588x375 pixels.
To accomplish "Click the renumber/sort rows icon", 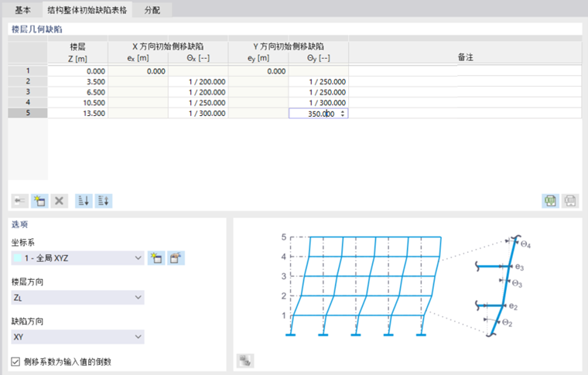I will [104, 201].
